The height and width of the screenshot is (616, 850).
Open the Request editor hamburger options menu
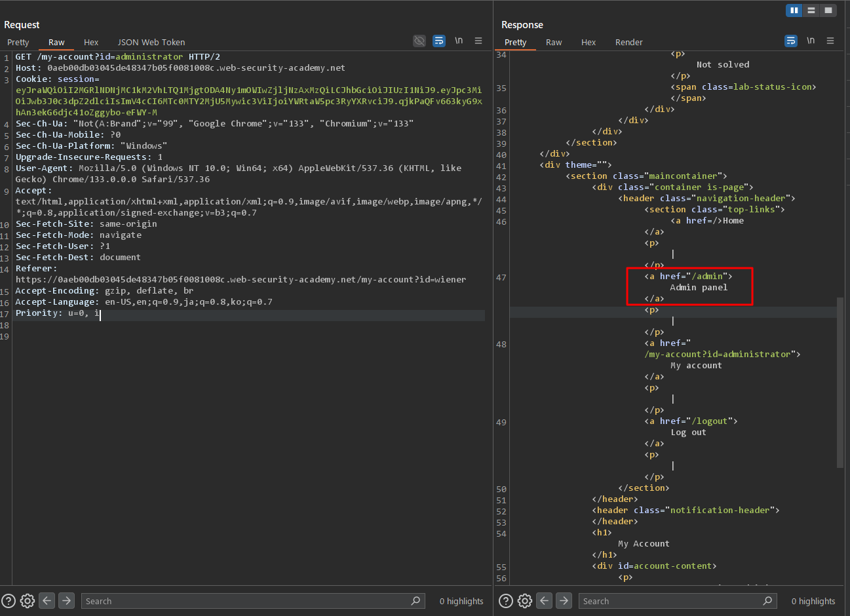(x=478, y=41)
